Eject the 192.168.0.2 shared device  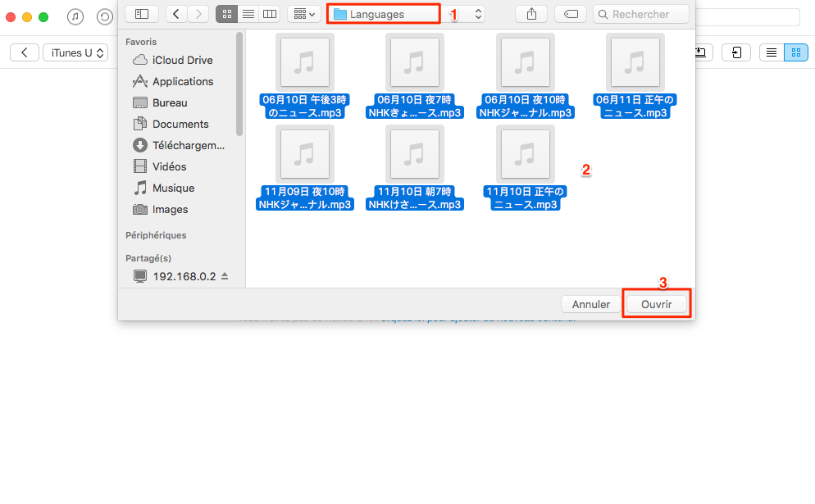(225, 276)
